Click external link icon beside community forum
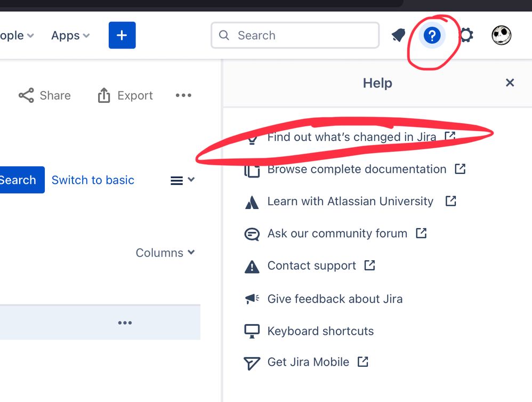The width and height of the screenshot is (532, 402). (x=421, y=232)
